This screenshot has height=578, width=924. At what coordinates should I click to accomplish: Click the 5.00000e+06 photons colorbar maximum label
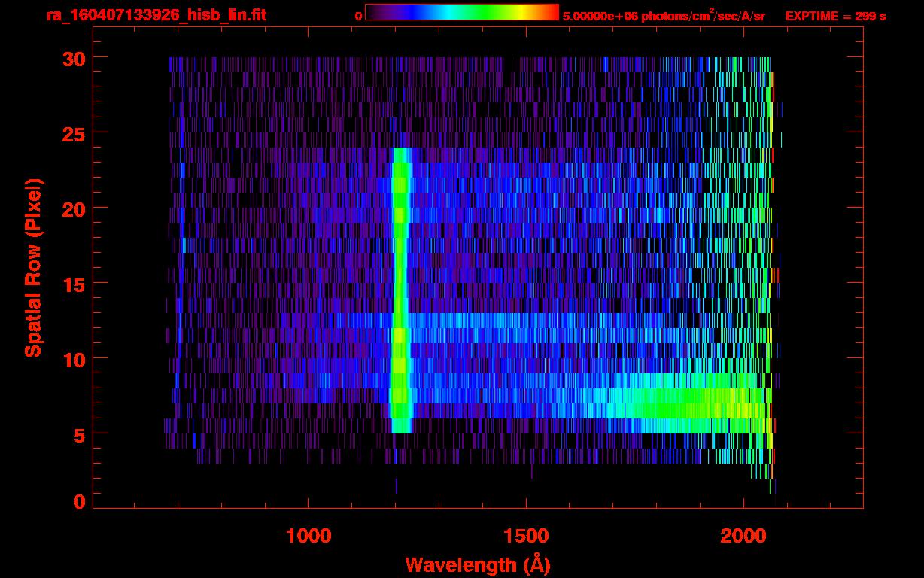click(x=663, y=16)
